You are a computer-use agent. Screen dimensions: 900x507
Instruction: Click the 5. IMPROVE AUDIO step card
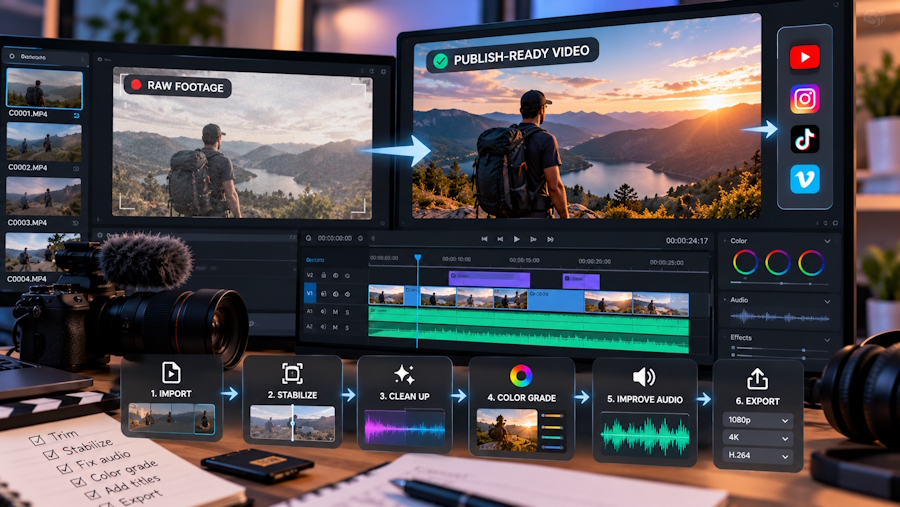[x=645, y=411]
